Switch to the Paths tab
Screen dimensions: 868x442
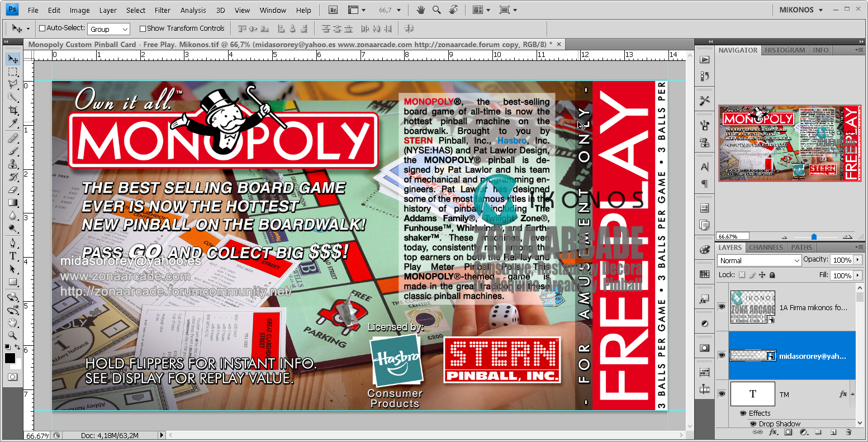click(x=801, y=248)
